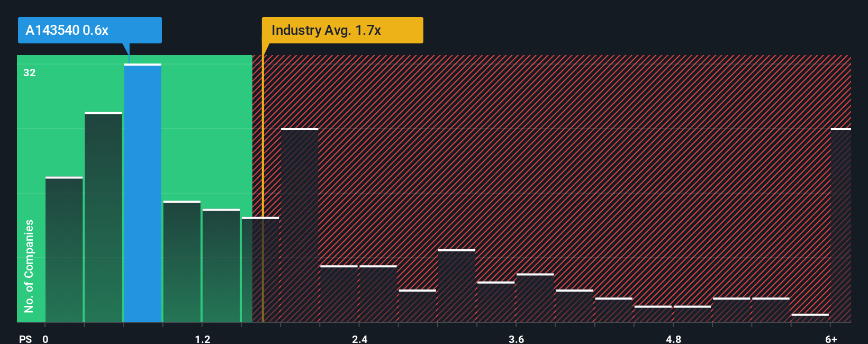
Task: Click the '1.2' x-axis tick label
Action: click(x=203, y=339)
